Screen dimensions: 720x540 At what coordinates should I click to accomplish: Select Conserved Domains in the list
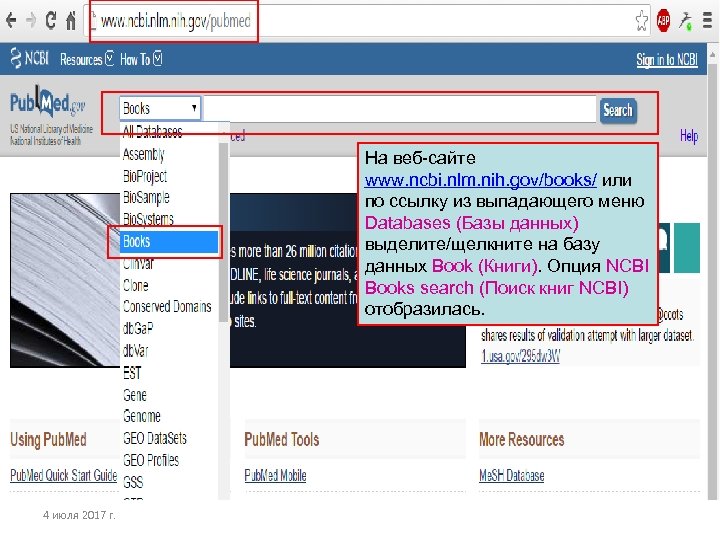click(167, 306)
